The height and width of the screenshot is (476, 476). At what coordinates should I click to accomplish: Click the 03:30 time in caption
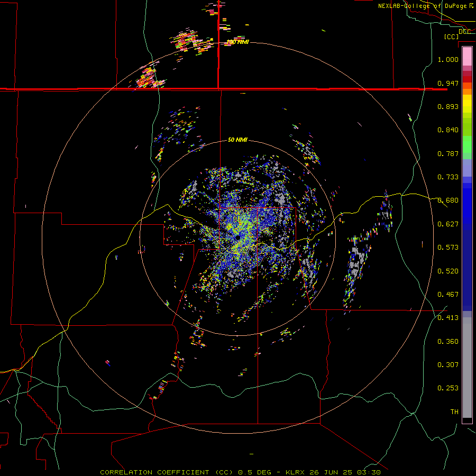(x=368, y=472)
